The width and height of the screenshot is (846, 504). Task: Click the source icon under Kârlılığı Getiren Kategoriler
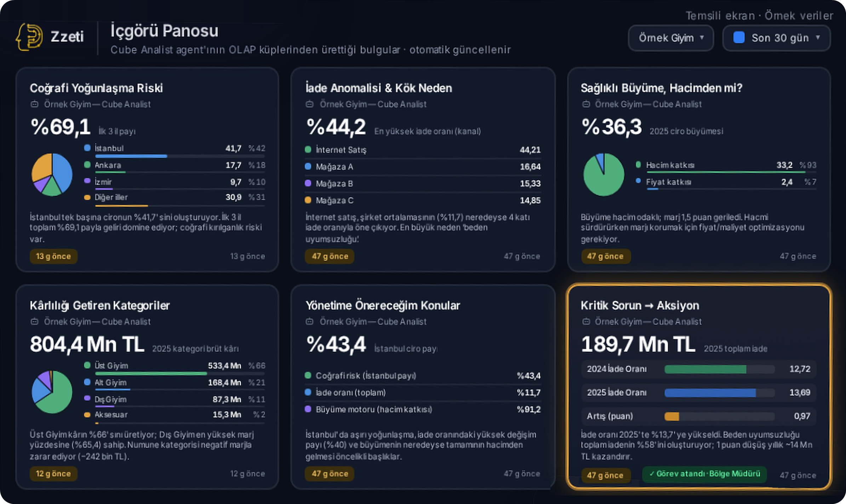34,321
